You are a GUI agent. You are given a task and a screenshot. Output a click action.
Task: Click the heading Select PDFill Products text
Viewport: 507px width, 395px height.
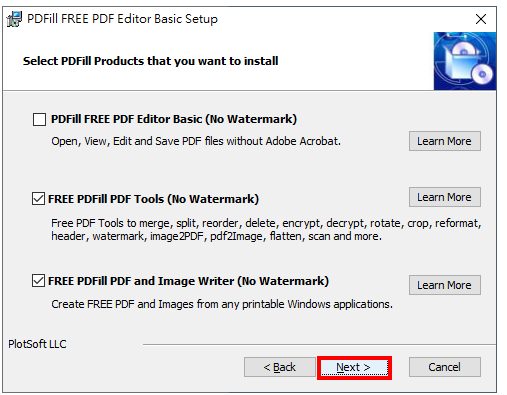(x=150, y=61)
